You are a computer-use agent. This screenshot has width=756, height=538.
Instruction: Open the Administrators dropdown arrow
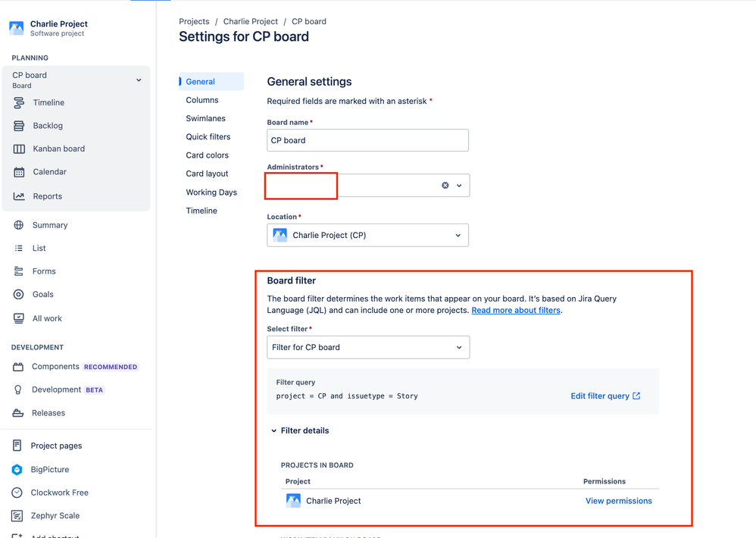[x=459, y=186]
